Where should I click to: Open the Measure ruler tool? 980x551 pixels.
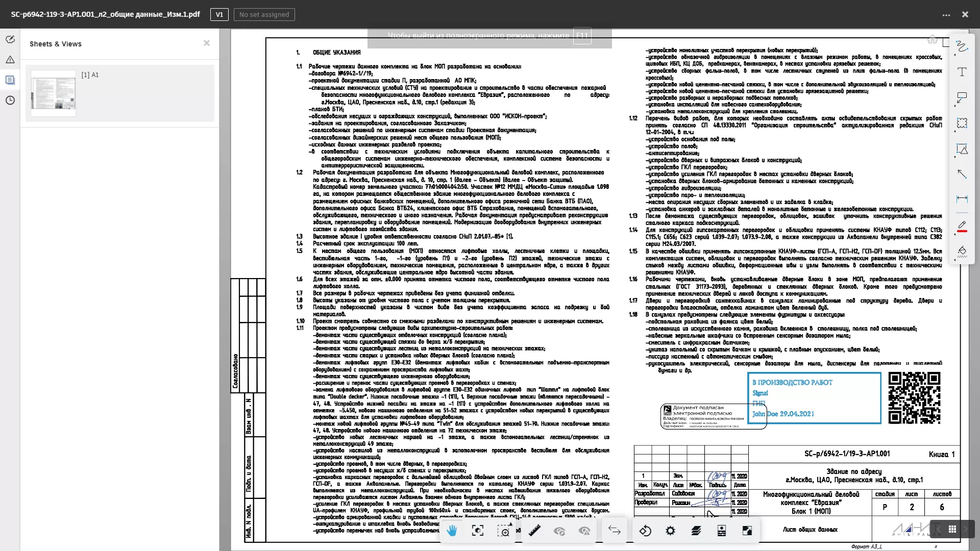(x=534, y=531)
